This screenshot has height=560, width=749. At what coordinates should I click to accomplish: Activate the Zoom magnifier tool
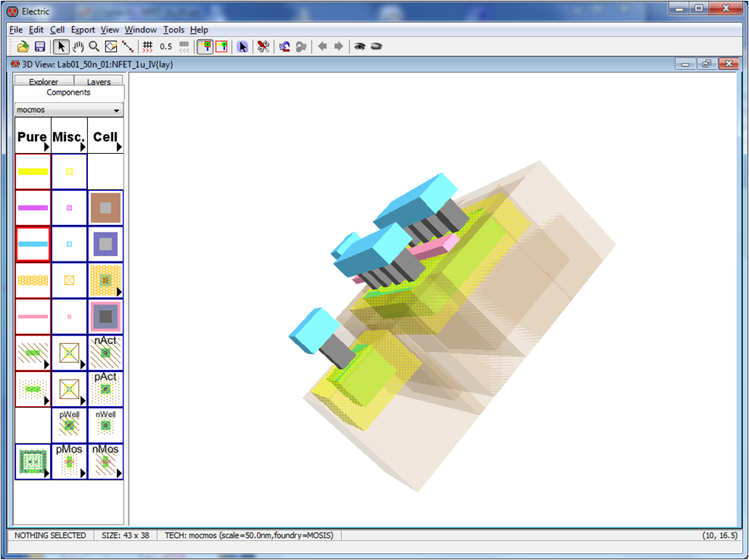pyautogui.click(x=94, y=46)
